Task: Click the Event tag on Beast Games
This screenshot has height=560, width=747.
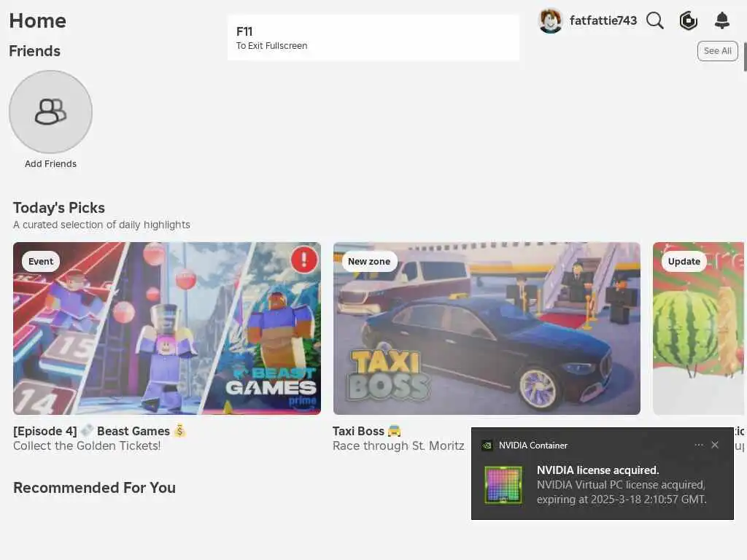Action: pyautogui.click(x=41, y=262)
